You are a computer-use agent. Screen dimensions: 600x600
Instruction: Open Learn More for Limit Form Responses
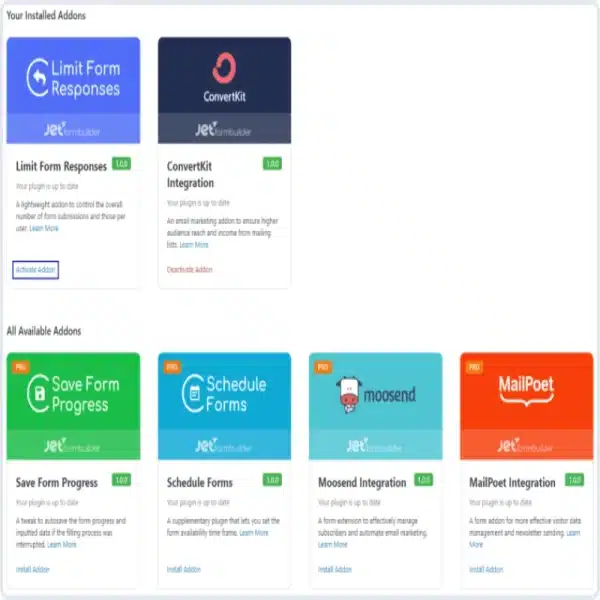44,229
